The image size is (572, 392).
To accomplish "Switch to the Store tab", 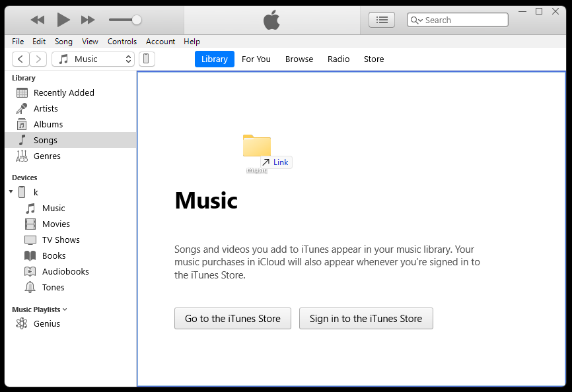I will (374, 59).
